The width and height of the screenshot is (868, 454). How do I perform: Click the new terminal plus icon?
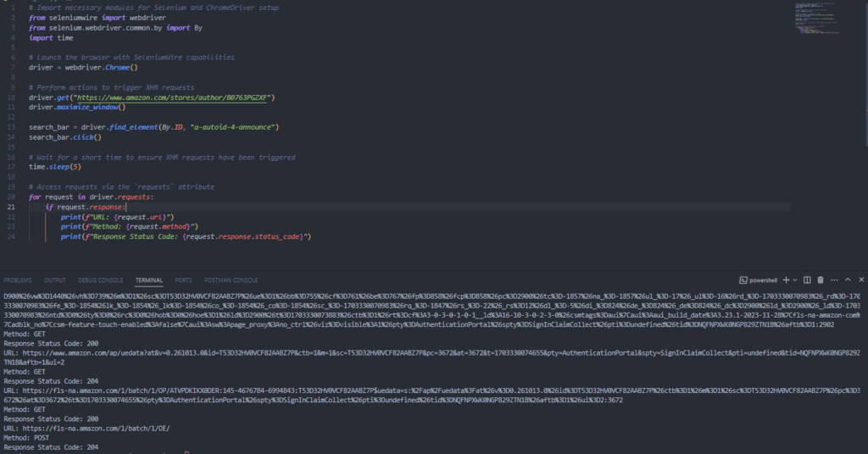point(785,280)
